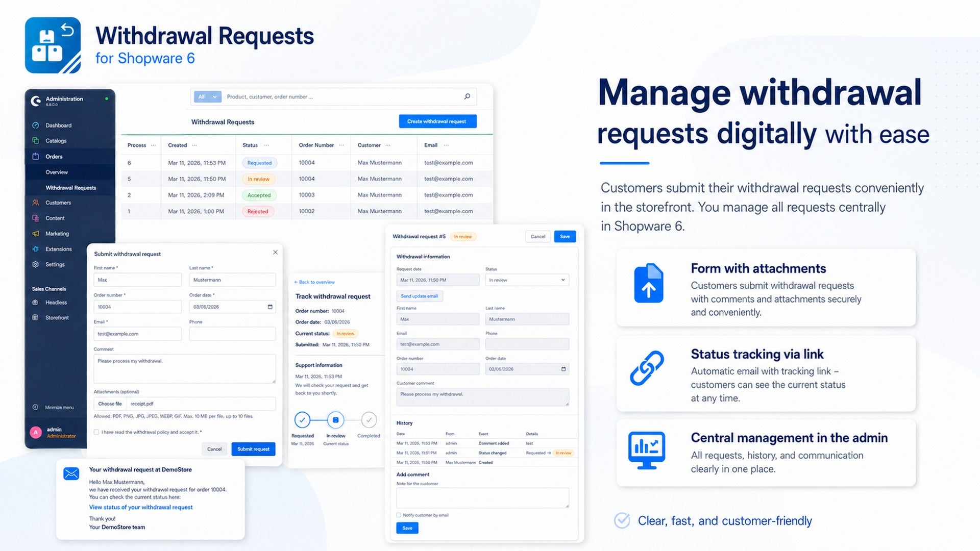Click the Phone field in the submit form

(232, 334)
